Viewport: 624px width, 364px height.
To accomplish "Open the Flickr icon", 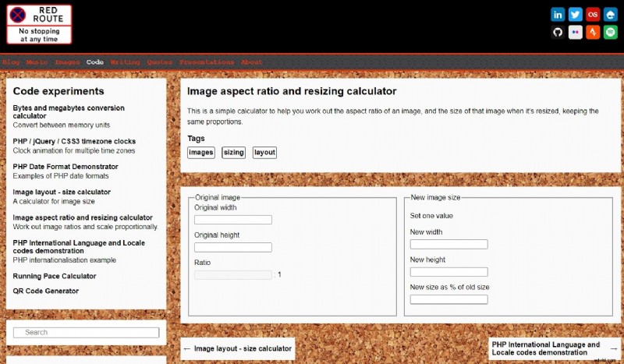I will [x=575, y=32].
